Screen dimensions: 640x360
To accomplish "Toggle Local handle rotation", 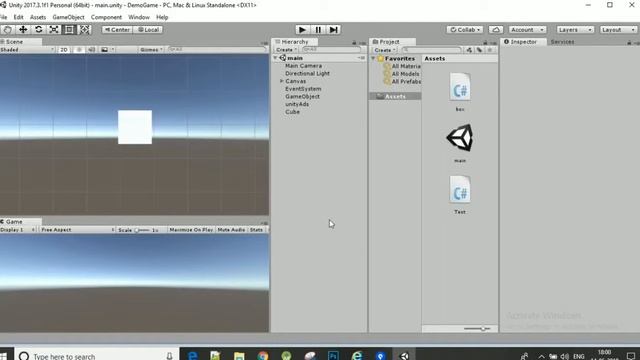I will (148, 30).
